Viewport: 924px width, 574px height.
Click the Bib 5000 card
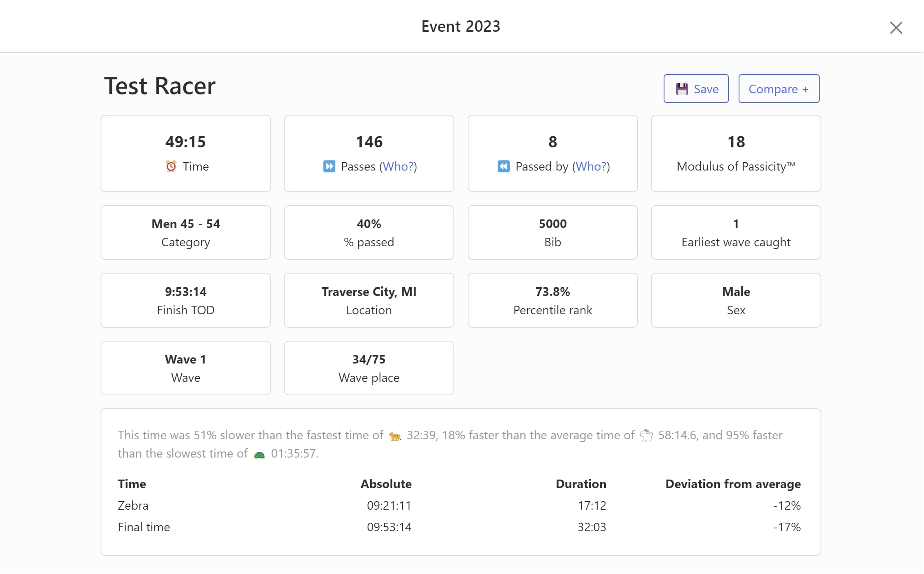(x=552, y=232)
